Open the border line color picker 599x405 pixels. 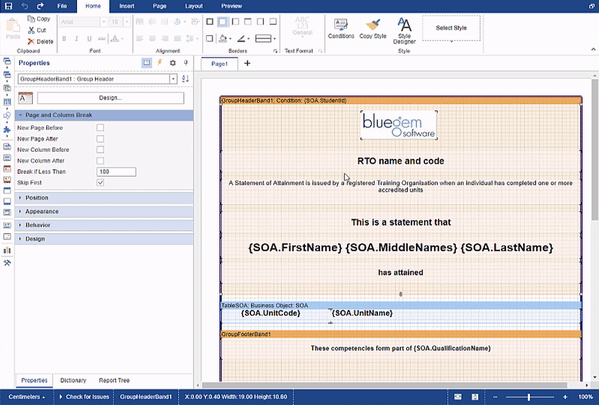point(243,39)
